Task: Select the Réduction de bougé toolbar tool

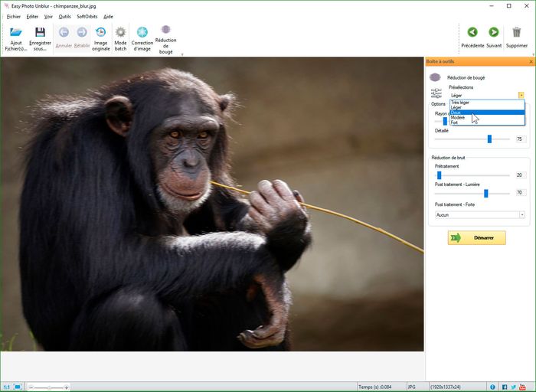Action: 165,31
